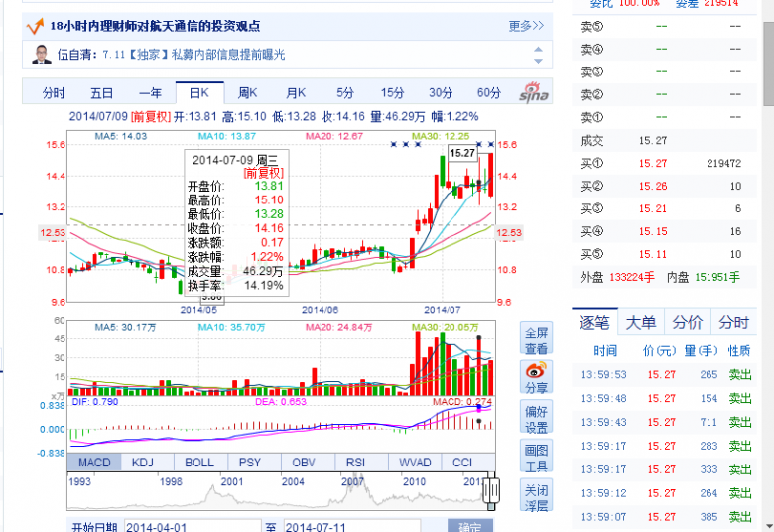Screen dimensions: 774x532
Task: Switch to 15分 candlestick tab
Action: coord(392,93)
